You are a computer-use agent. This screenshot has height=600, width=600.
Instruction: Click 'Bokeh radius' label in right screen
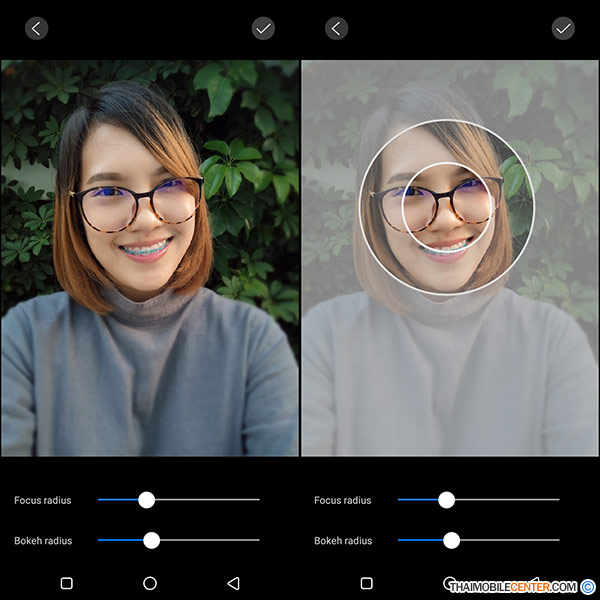coord(343,541)
